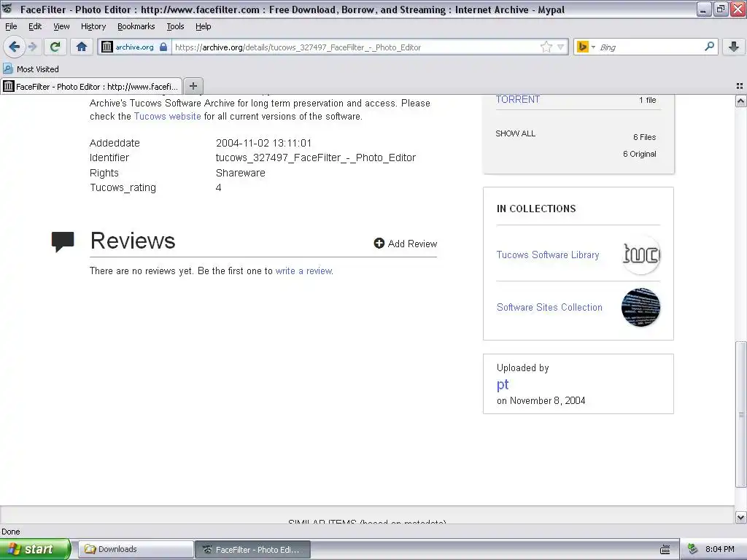Click the Addeddate value 2004-11-02 13:11:01
This screenshot has width=747, height=560.
(263, 143)
